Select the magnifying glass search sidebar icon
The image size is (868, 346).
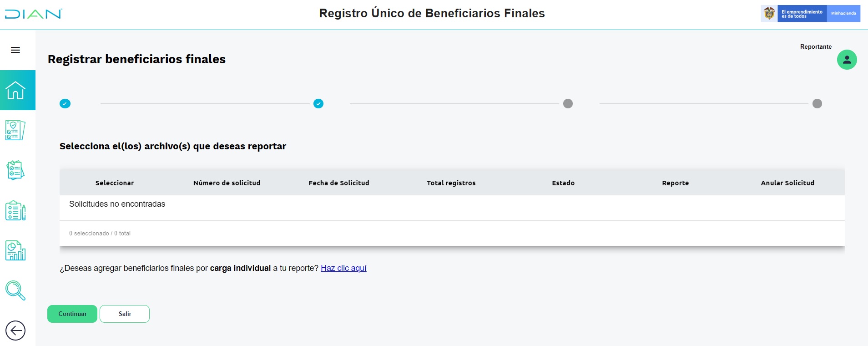[15, 290]
